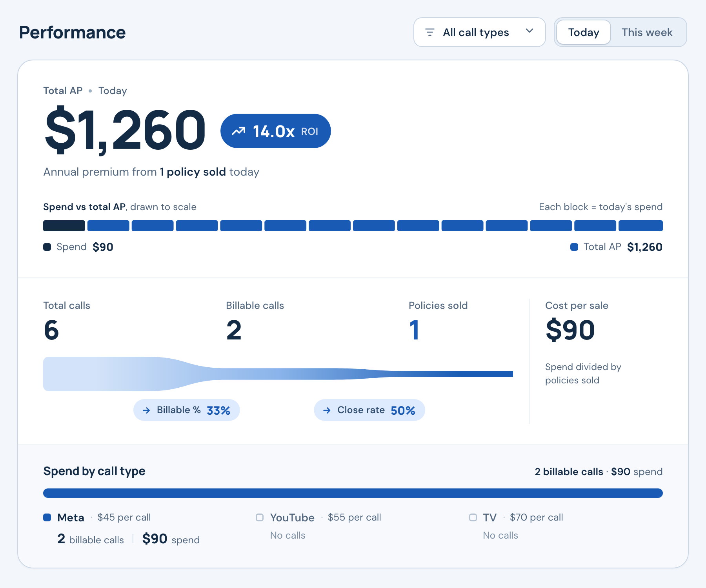
Task: Click the Spend by call type progress bar
Action: coord(353,493)
